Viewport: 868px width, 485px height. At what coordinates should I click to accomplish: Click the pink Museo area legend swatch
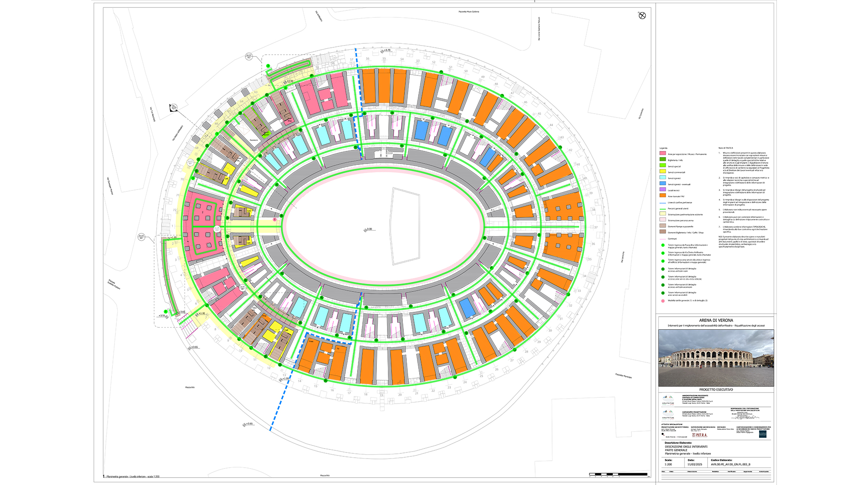pos(663,154)
